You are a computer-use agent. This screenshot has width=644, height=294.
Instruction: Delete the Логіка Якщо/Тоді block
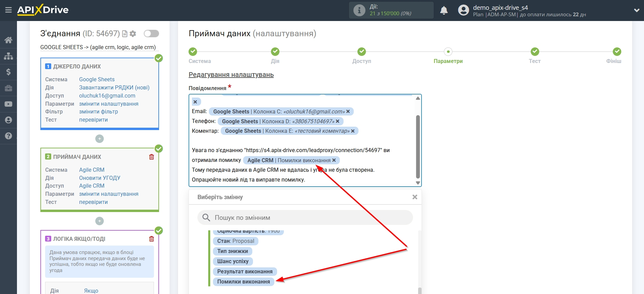click(152, 239)
